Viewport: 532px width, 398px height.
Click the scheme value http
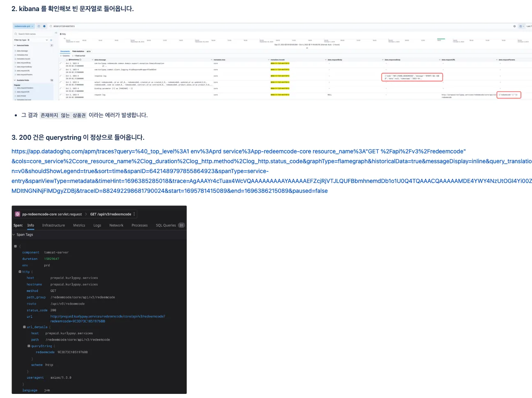(x=49, y=365)
